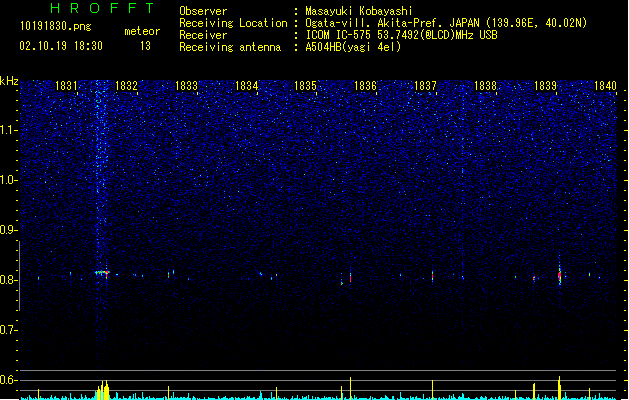Click the 1837 time marker
Image resolution: width=629 pixels, height=400 pixels.
[x=425, y=86]
